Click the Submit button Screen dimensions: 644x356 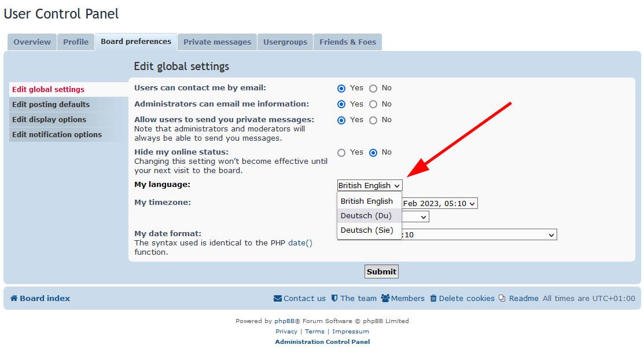[381, 271]
